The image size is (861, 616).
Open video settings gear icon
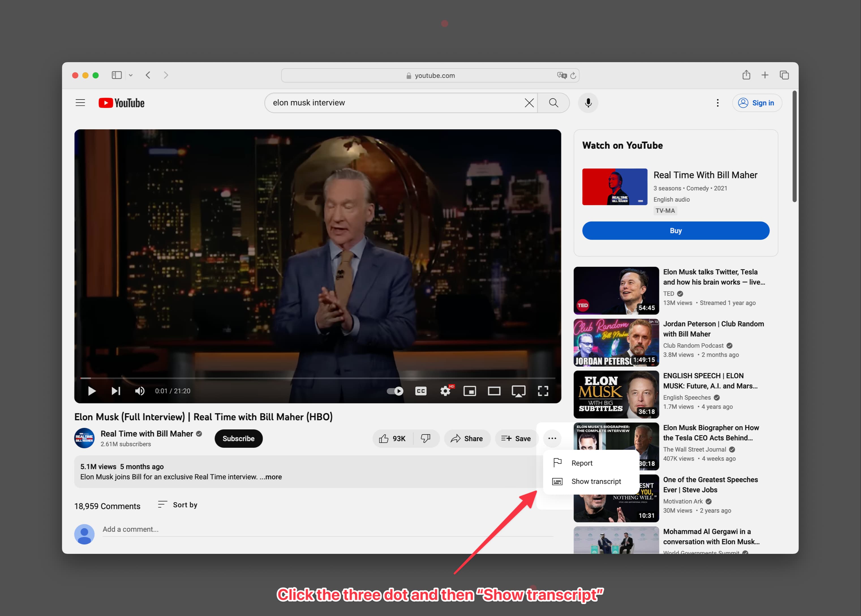(445, 391)
